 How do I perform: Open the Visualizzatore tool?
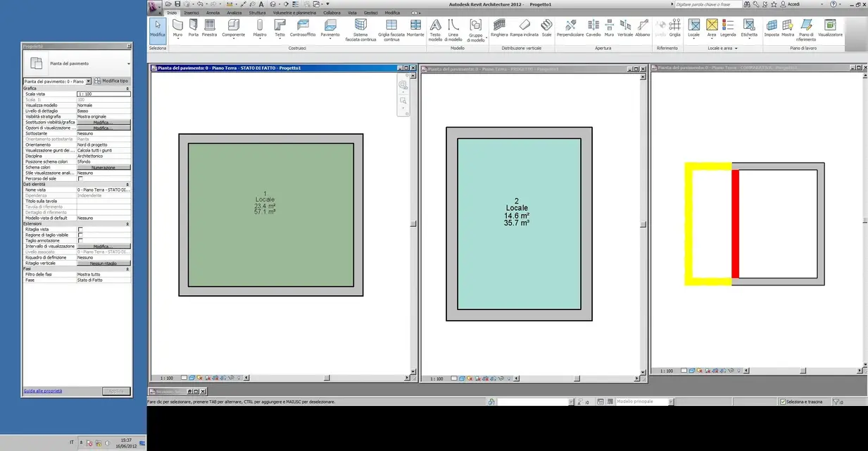click(830, 28)
